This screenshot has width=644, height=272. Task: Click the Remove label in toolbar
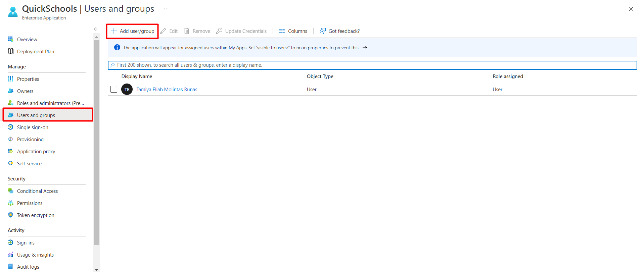pyautogui.click(x=201, y=31)
